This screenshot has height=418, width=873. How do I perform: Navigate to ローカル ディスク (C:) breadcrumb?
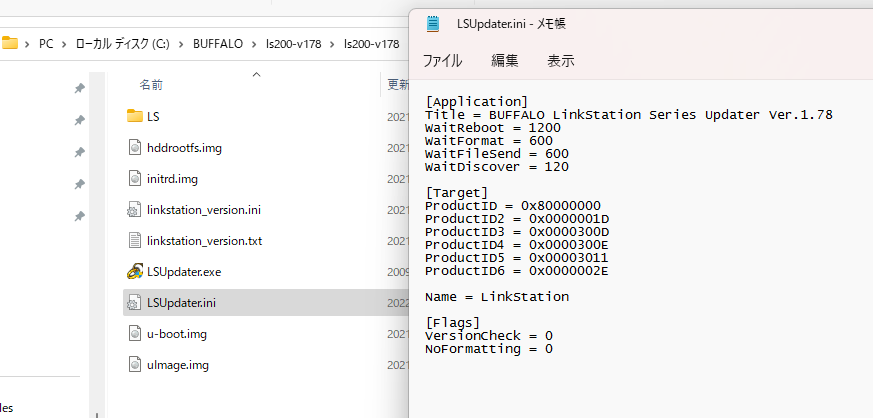(122, 43)
